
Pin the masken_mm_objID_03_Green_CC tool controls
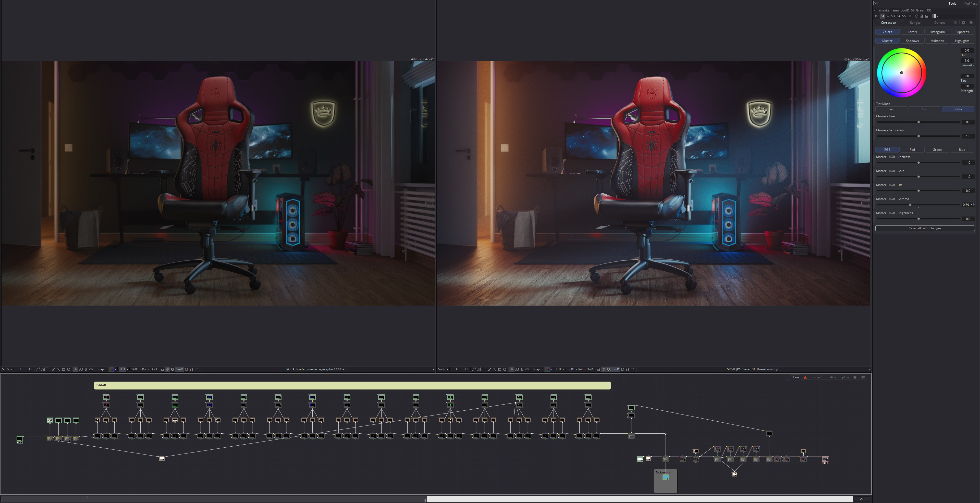(x=876, y=16)
